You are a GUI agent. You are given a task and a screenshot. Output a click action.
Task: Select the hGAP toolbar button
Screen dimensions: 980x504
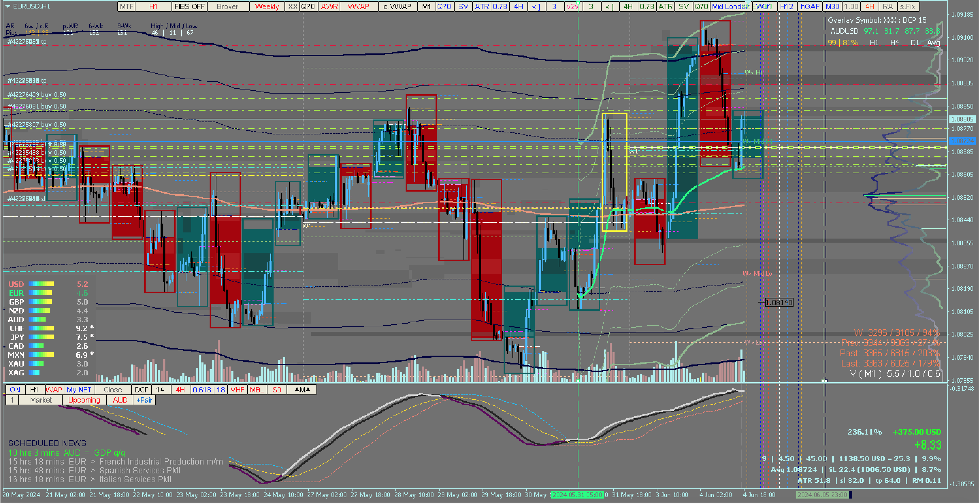[x=810, y=6]
